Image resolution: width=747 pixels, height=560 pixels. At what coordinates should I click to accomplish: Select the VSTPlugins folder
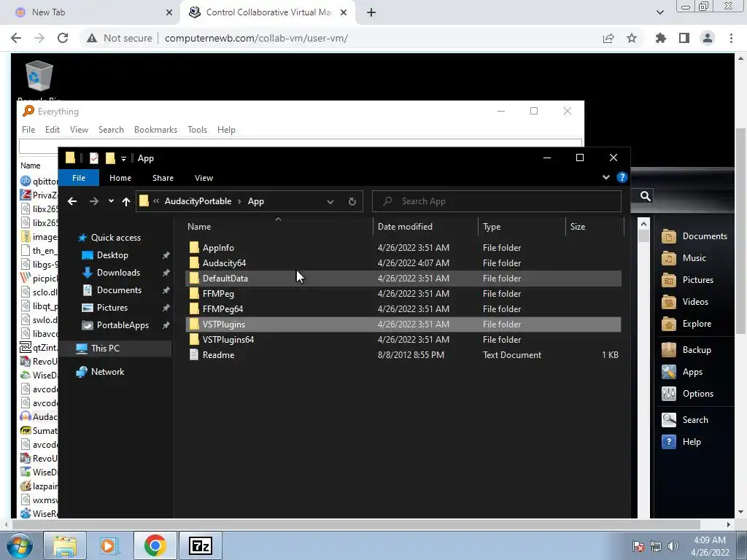pos(403,324)
